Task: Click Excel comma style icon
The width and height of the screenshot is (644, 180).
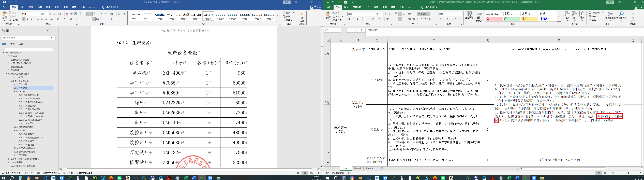Action: [451, 19]
